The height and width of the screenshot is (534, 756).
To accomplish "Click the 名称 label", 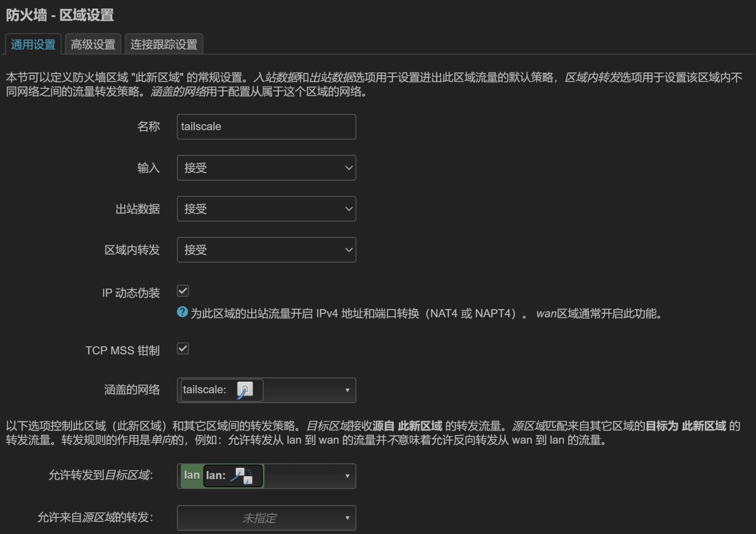I will click(x=148, y=127).
